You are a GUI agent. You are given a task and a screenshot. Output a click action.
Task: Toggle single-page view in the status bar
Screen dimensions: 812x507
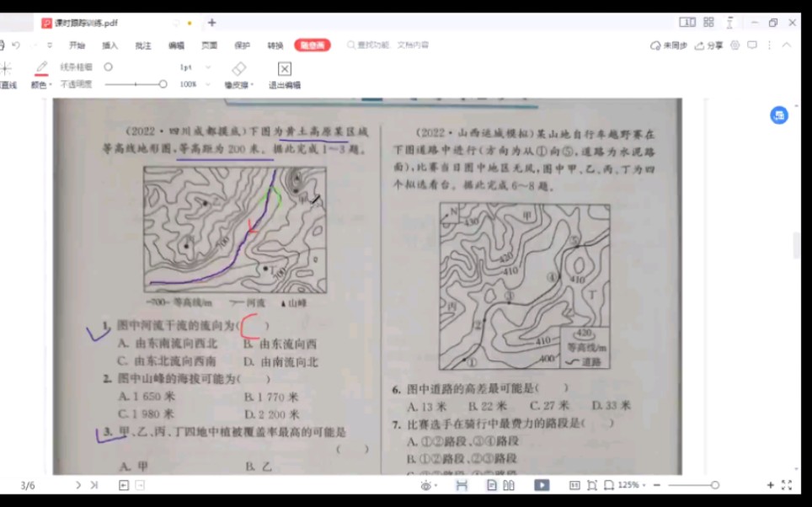point(490,486)
